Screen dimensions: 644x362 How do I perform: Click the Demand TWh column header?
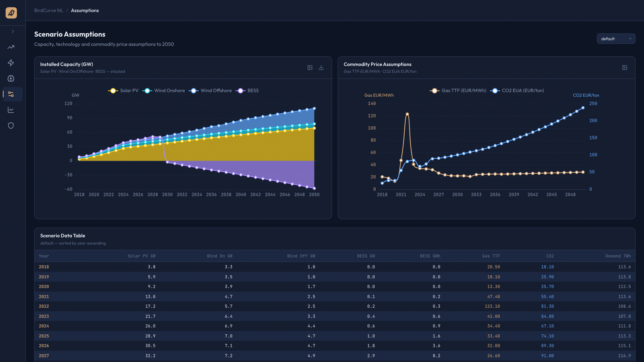pyautogui.click(x=618, y=256)
